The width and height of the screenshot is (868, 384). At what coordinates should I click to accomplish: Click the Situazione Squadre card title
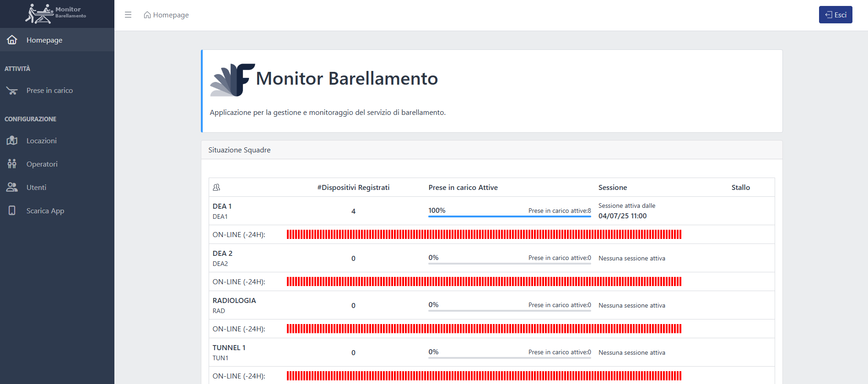coord(239,150)
